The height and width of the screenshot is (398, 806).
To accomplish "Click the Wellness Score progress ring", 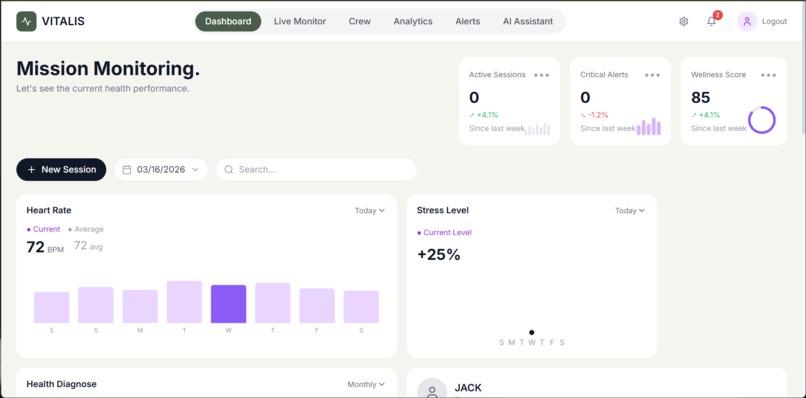I will click(761, 120).
